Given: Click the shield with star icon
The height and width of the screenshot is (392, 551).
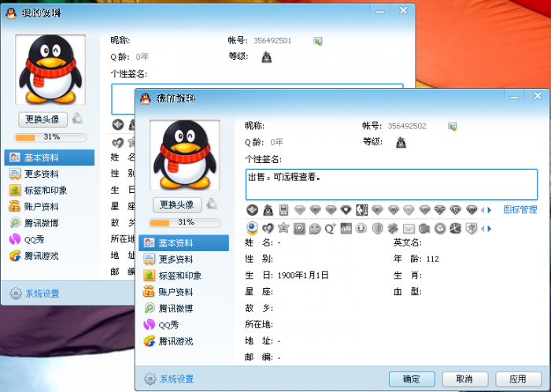Looking at the screenshot, I should pos(471,228).
